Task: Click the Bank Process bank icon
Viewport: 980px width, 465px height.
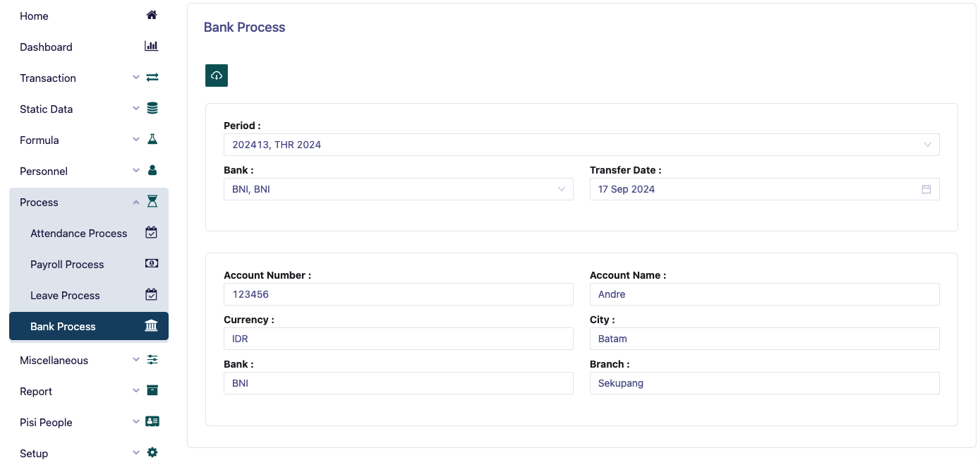Action: [151, 325]
